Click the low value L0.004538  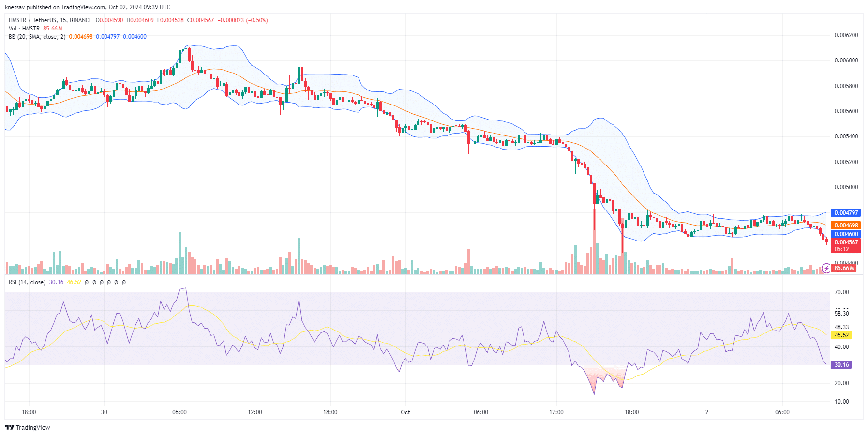(x=170, y=20)
